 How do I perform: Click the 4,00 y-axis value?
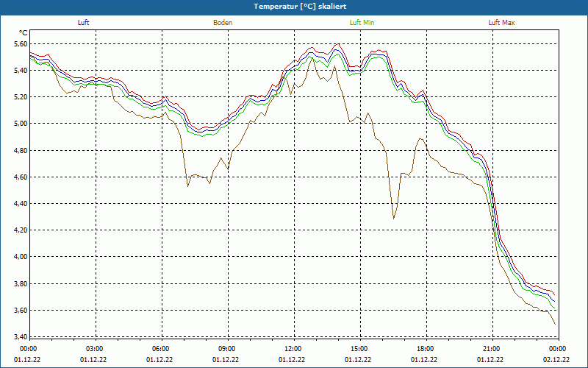click(21, 257)
